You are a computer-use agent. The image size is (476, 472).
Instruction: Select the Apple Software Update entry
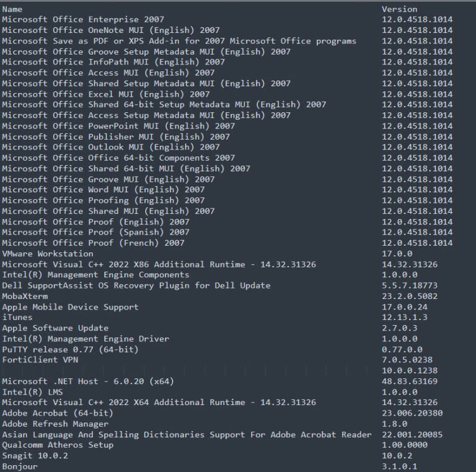(55, 328)
